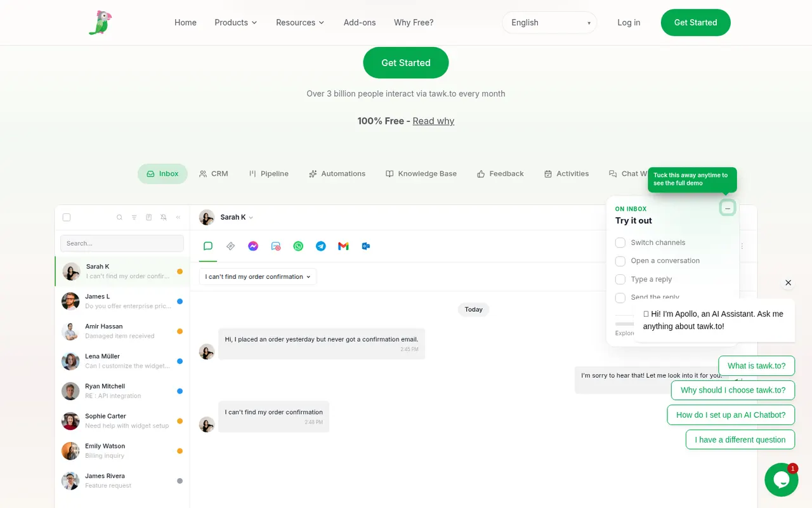Open James L conversation in list

click(122, 301)
